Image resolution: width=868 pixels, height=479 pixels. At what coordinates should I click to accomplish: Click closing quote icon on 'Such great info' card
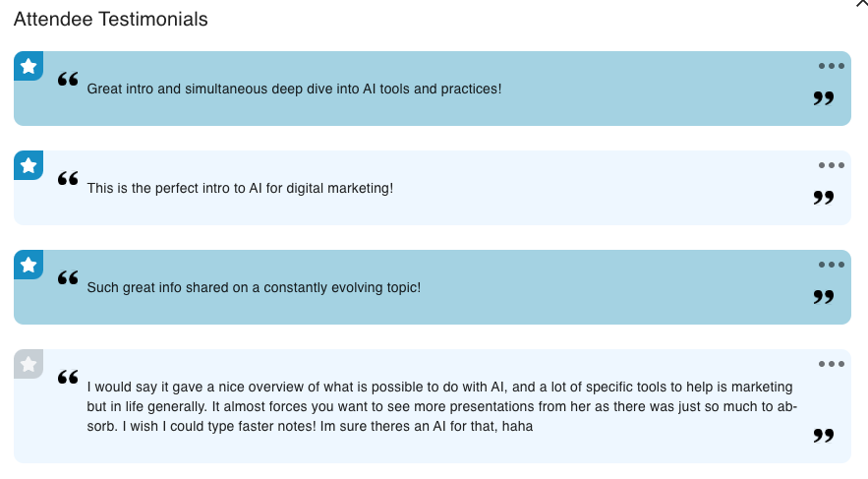coord(824,297)
